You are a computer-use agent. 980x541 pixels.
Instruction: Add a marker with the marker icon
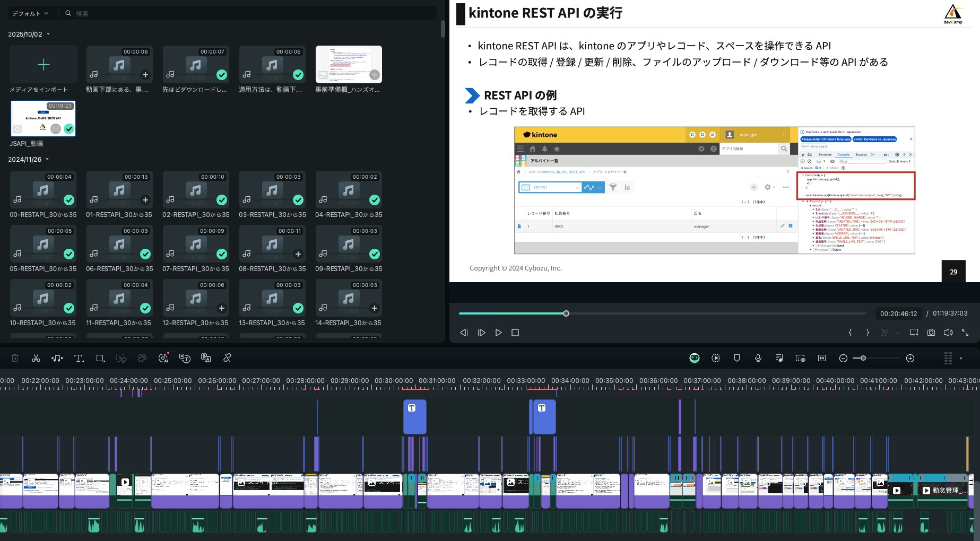click(737, 359)
